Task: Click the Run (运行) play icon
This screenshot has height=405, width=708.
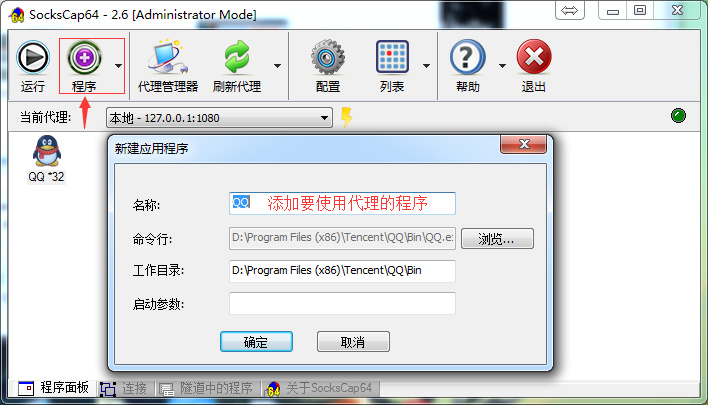Action: click(x=33, y=57)
